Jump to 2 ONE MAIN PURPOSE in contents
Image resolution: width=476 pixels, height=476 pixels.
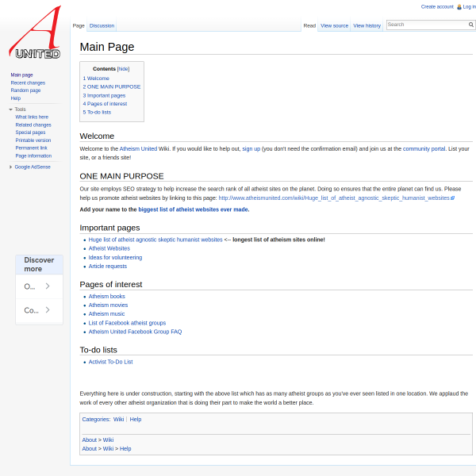tap(112, 86)
